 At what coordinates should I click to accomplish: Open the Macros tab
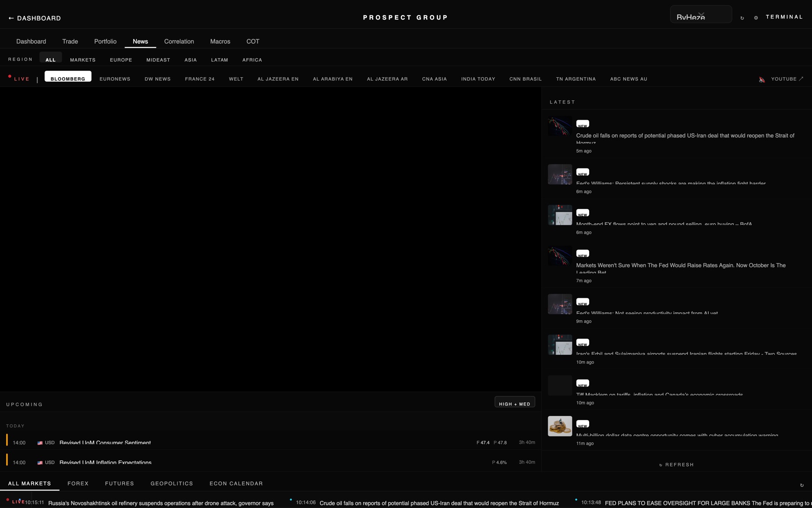pos(220,41)
